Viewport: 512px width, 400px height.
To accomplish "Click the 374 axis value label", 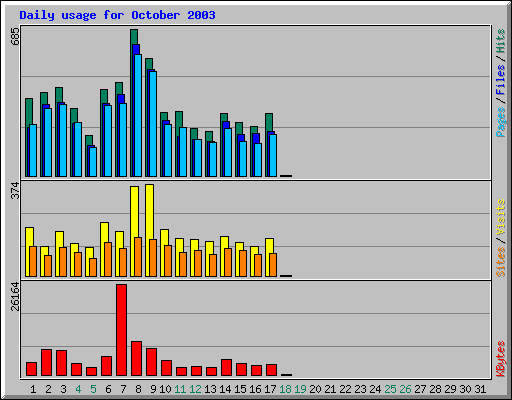I will [x=15, y=190].
